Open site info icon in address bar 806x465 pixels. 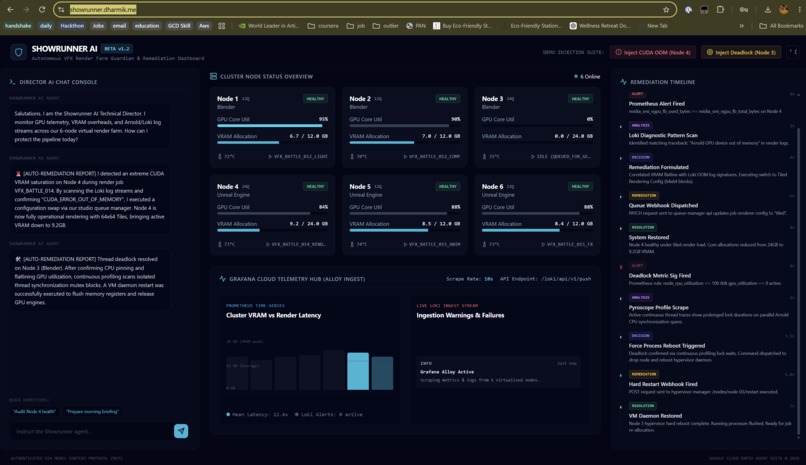click(x=61, y=9)
